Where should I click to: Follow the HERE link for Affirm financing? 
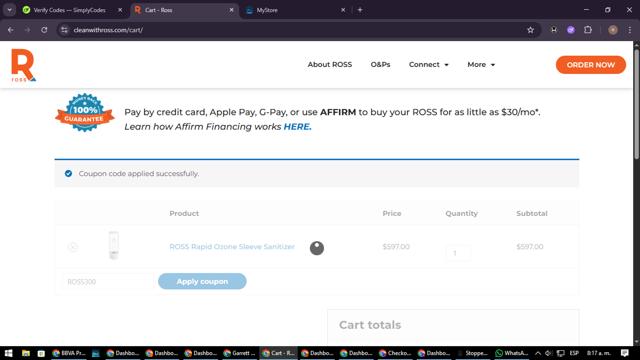[298, 127]
